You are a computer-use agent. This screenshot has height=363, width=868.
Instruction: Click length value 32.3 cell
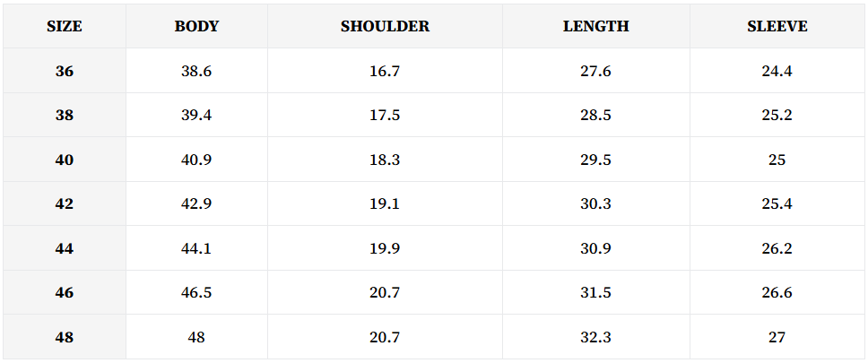click(595, 338)
